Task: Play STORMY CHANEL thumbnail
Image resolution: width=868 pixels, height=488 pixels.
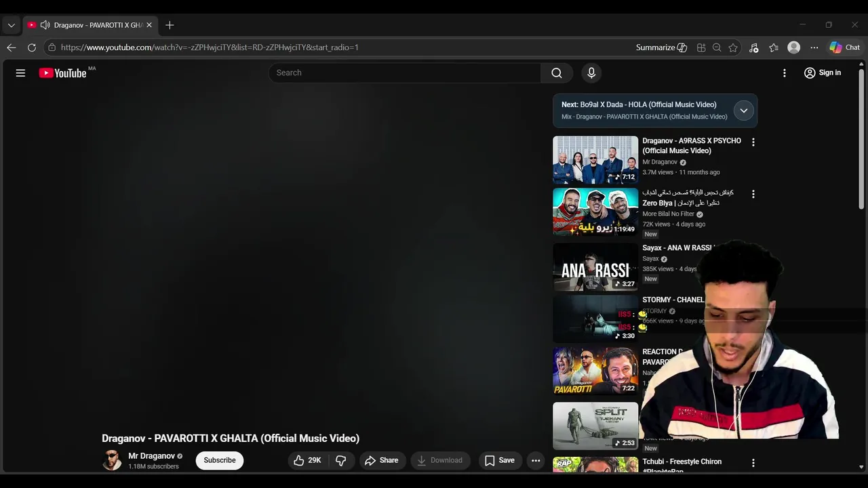Action: click(x=595, y=319)
